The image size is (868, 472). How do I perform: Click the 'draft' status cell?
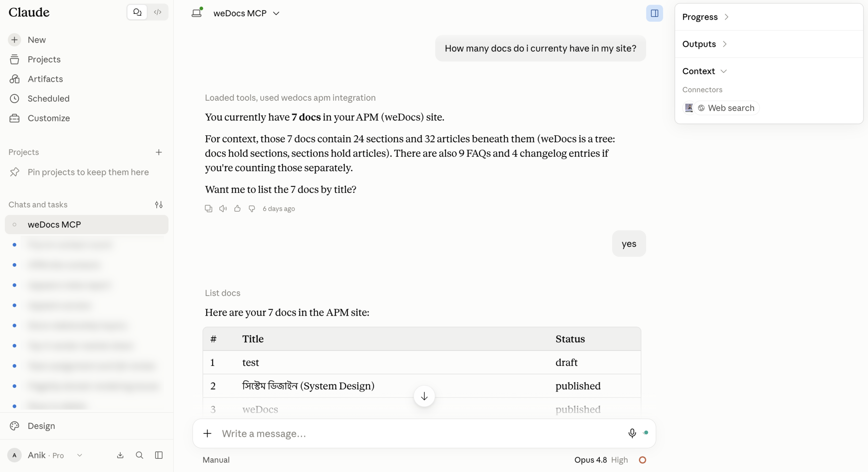click(x=566, y=362)
